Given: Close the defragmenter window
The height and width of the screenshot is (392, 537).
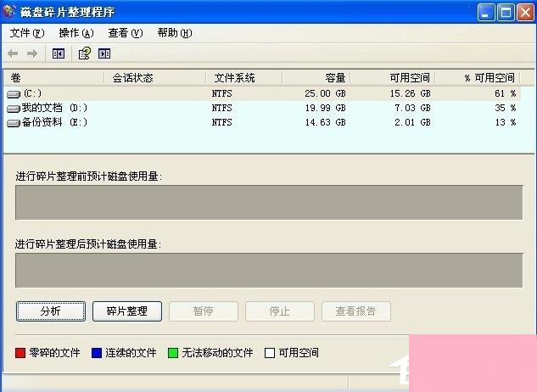Looking at the screenshot, I should 525,13.
